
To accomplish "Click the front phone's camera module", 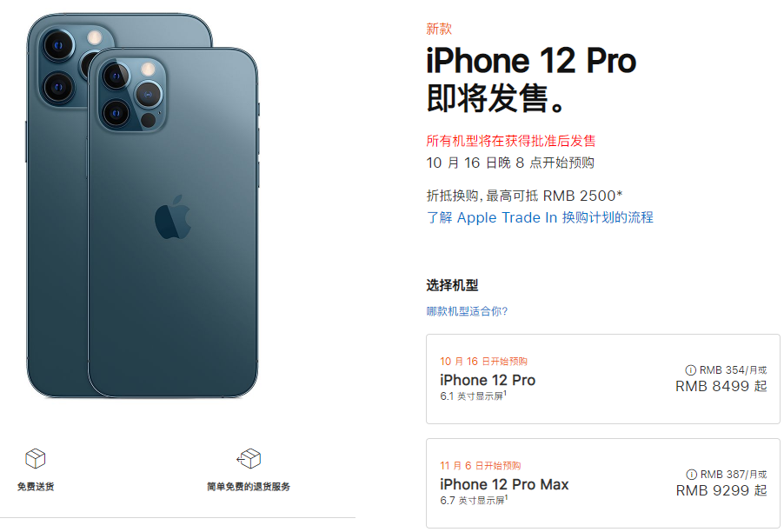I will point(132,95).
